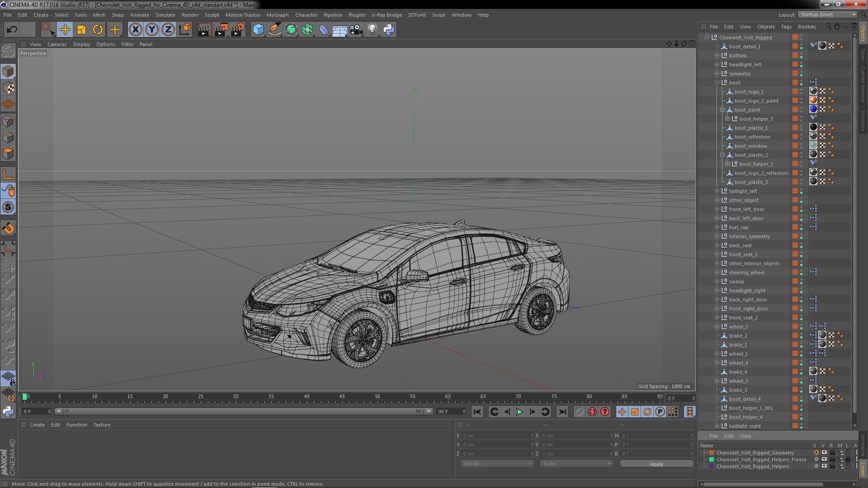Click the magnet Snap icon in left palette

coord(8,228)
